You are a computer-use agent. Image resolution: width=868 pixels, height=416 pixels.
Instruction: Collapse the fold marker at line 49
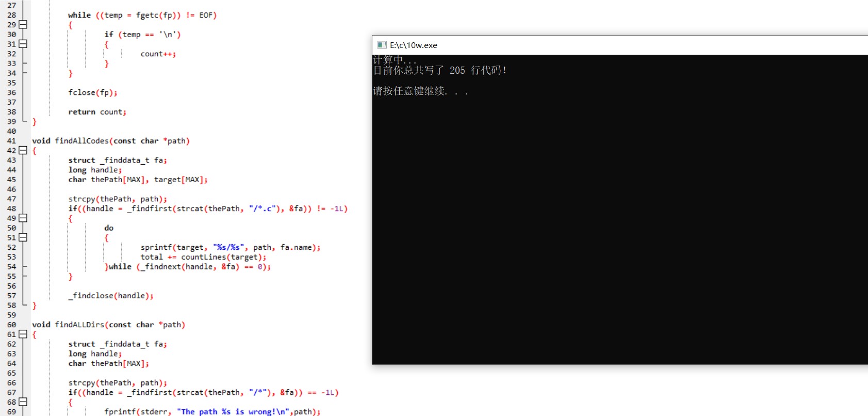[23, 218]
